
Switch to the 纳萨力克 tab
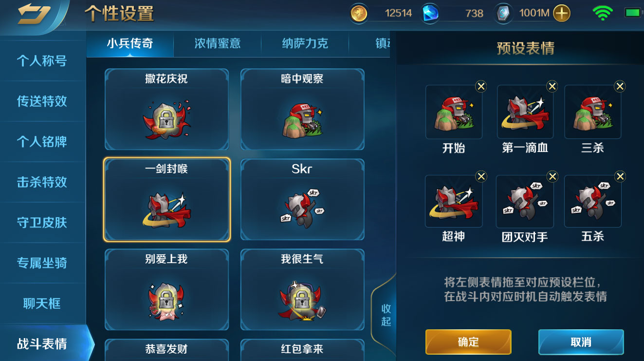(305, 43)
